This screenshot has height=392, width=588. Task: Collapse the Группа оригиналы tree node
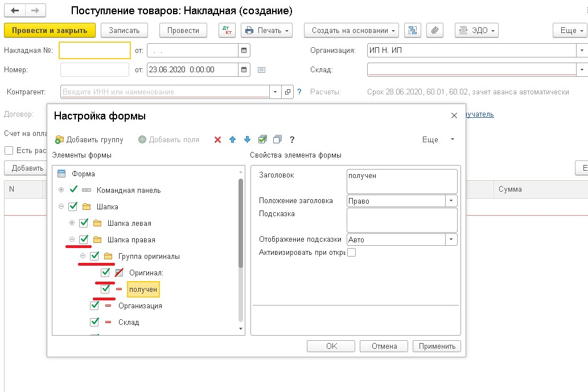click(83, 256)
